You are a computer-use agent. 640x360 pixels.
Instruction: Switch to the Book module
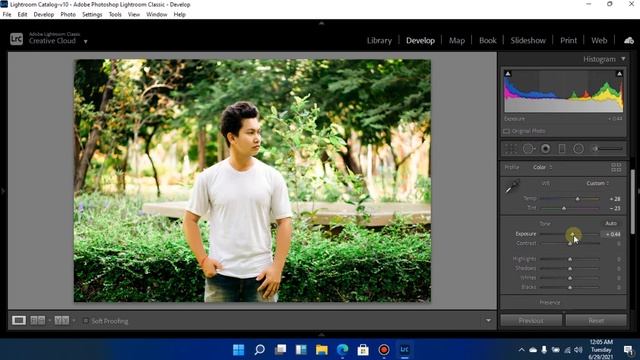pos(488,40)
